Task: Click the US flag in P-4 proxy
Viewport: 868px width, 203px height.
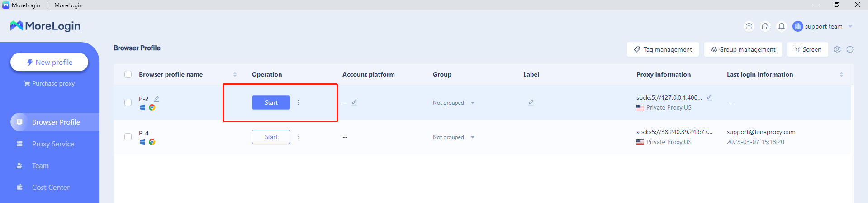Action: point(640,142)
